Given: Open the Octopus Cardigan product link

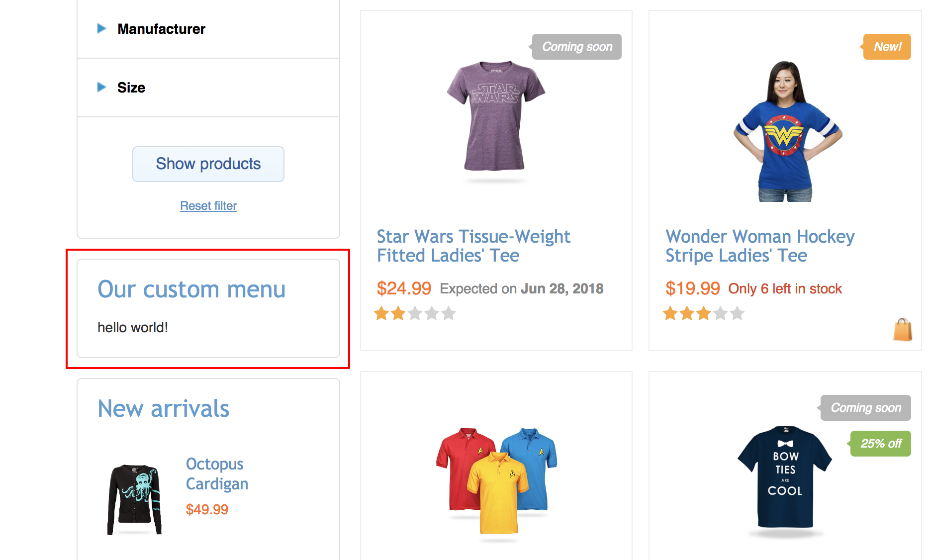Looking at the screenshot, I should 217,473.
